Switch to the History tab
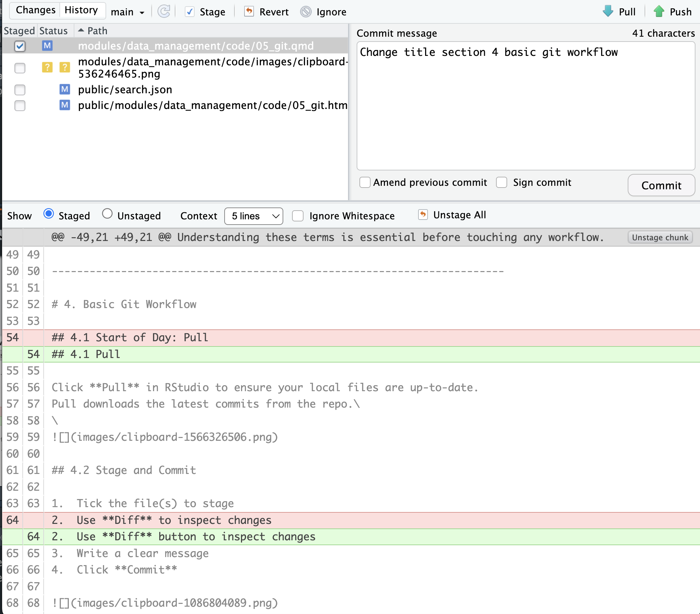 (x=81, y=10)
